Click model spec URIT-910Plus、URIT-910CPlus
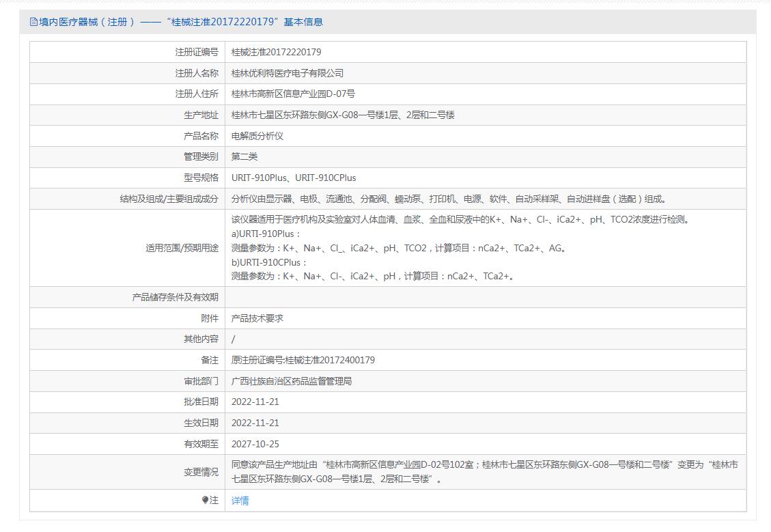 point(294,178)
